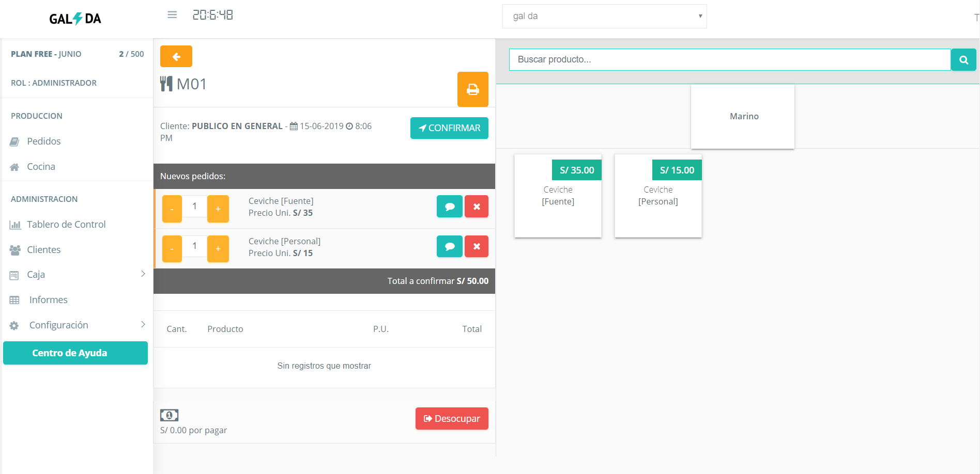This screenshot has height=474, width=980.
Task: Click the Ceviche [Personal] quantity field
Action: [x=194, y=246]
